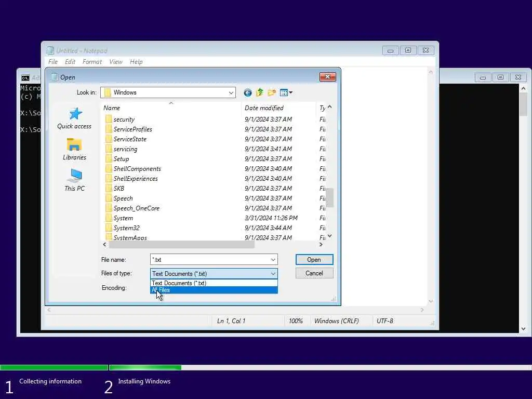Select Libraries in the places bar
532x399 pixels.
(74, 149)
